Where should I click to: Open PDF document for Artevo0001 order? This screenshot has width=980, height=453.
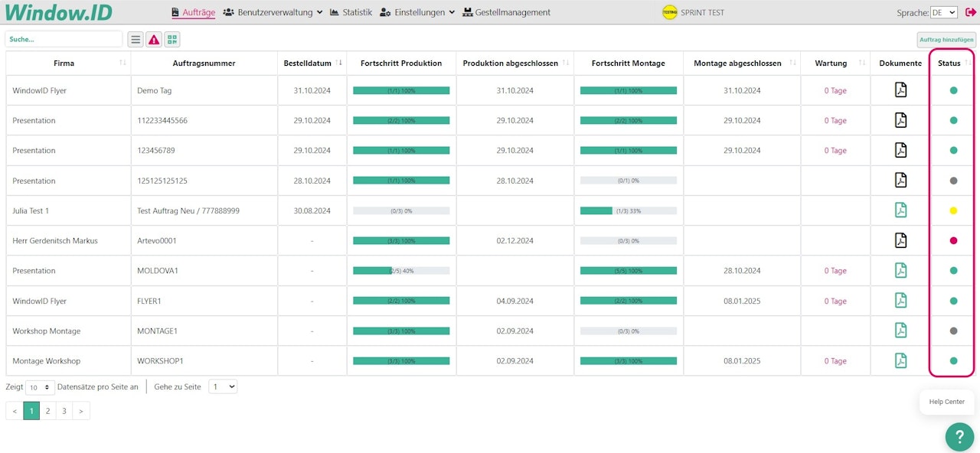900,240
